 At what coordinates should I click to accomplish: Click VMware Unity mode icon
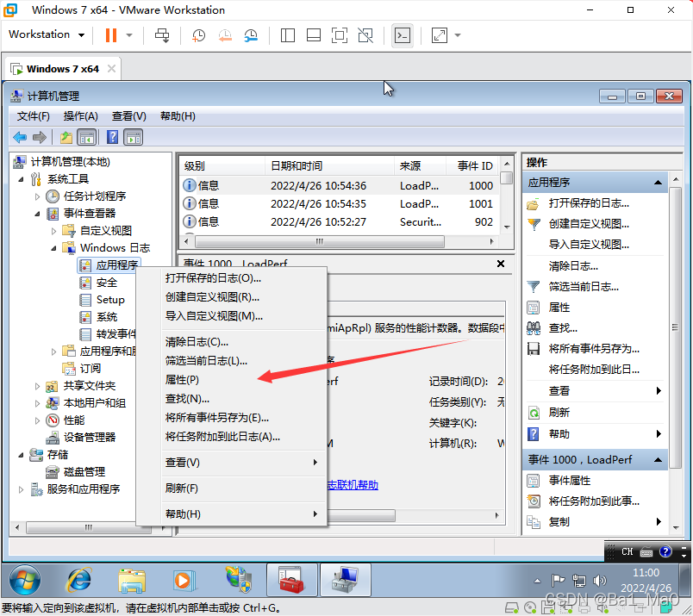pyautogui.click(x=365, y=35)
